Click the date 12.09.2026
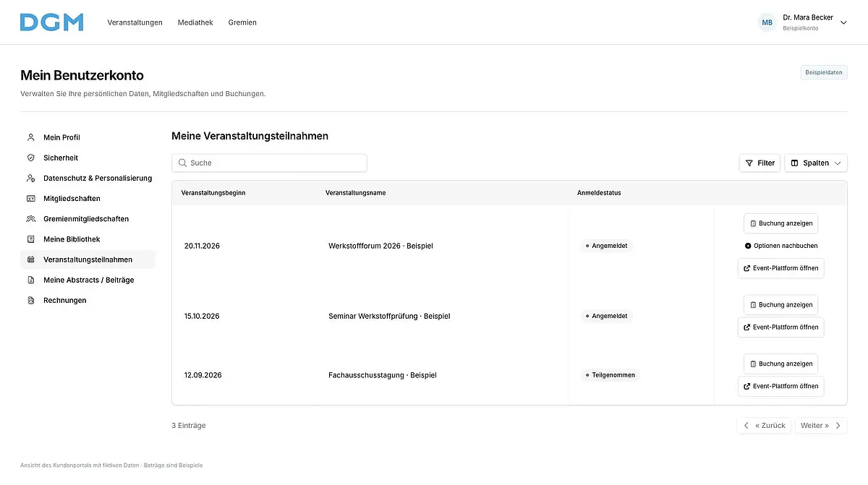The width and height of the screenshot is (868, 485). click(203, 375)
